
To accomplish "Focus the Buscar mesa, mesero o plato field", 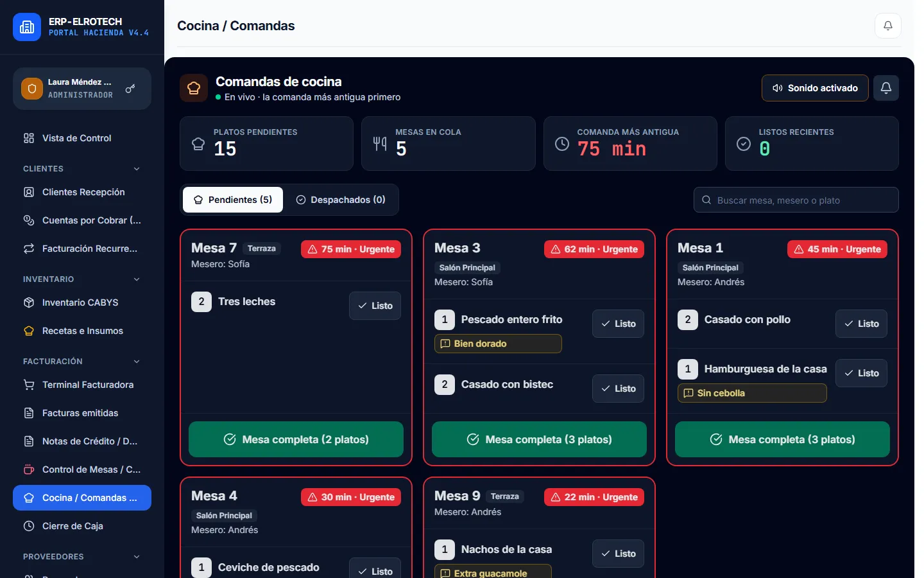I will point(796,200).
